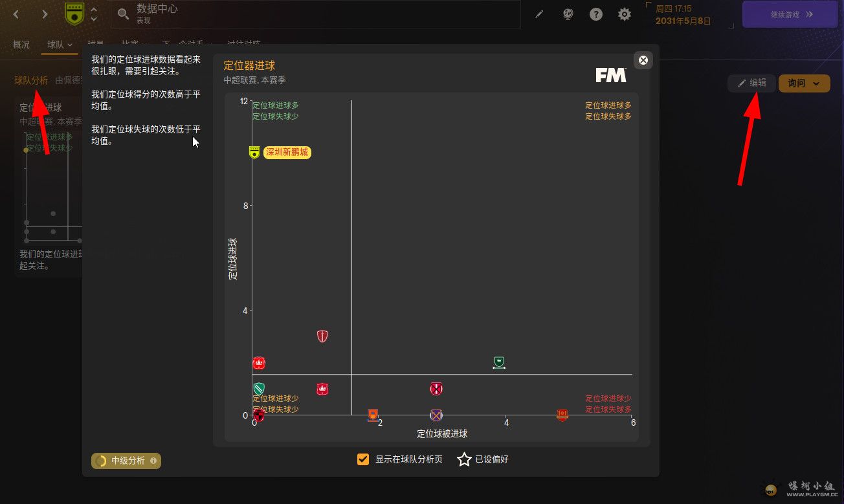This screenshot has width=844, height=504.
Task: Click the 编辑 button
Action: point(751,83)
